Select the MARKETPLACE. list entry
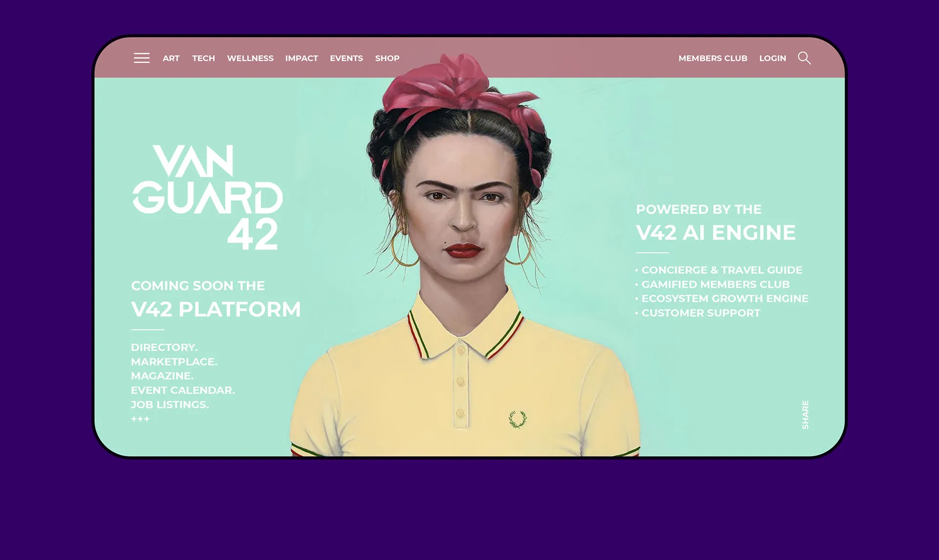Screen dimensions: 939x560 [174, 361]
